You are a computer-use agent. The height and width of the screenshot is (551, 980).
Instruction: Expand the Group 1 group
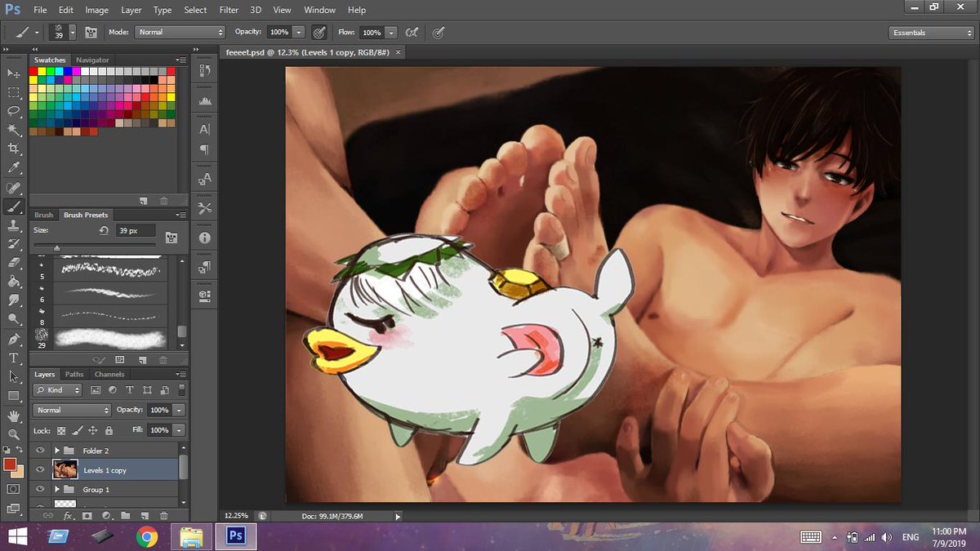(57, 490)
